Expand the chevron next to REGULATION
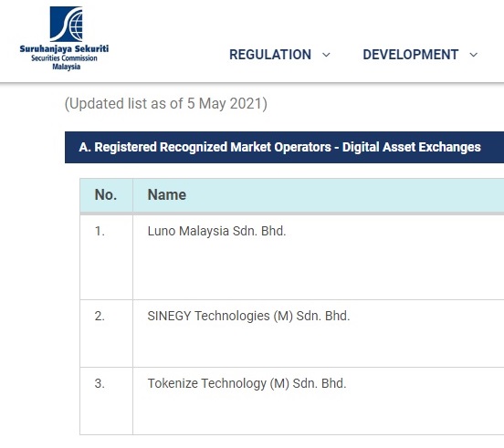The image size is (504, 448). click(326, 55)
